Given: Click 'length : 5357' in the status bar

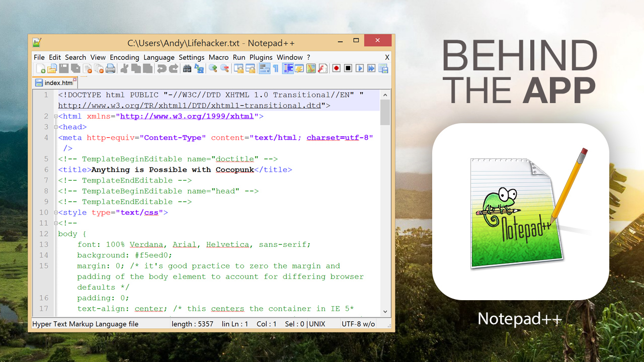Looking at the screenshot, I should click(x=193, y=324).
